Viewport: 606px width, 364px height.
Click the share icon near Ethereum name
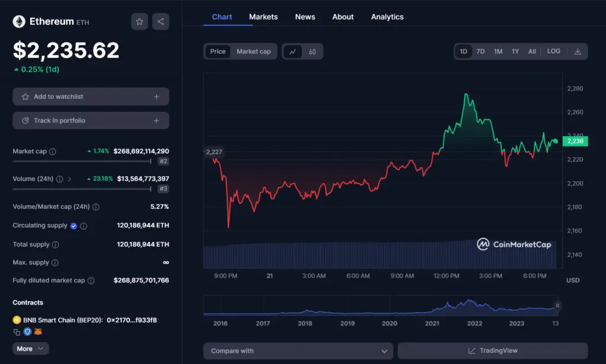pyautogui.click(x=160, y=21)
